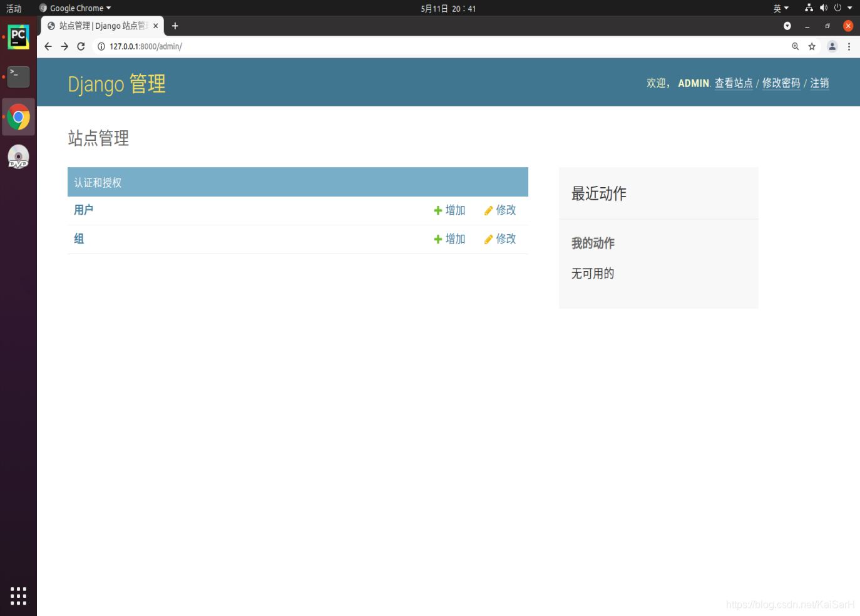Screen dimensions: 860x616
Task: Open the 组 model list
Action: coord(79,239)
